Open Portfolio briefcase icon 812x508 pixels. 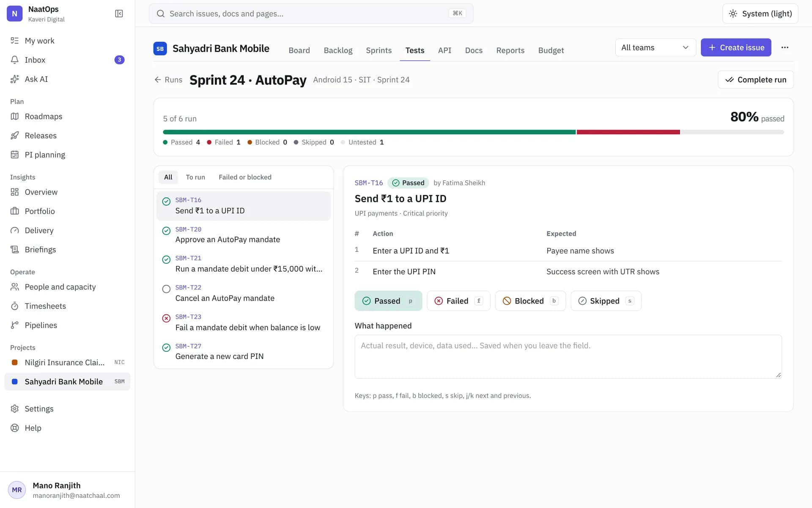[x=15, y=211]
